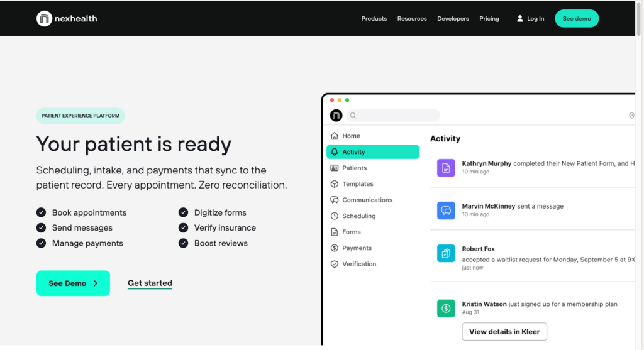Click the checkmark next to Manage payments
The width and height of the screenshot is (644, 350).
pos(42,243)
